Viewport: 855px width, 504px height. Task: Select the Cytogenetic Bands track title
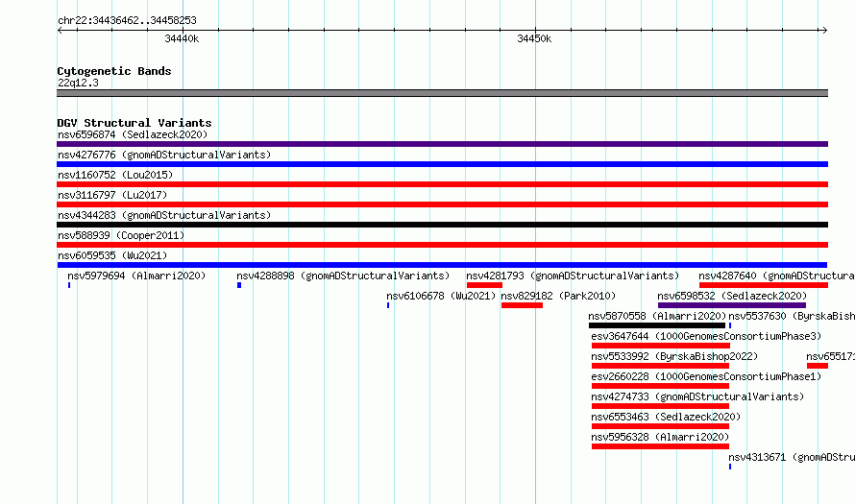[x=114, y=71]
